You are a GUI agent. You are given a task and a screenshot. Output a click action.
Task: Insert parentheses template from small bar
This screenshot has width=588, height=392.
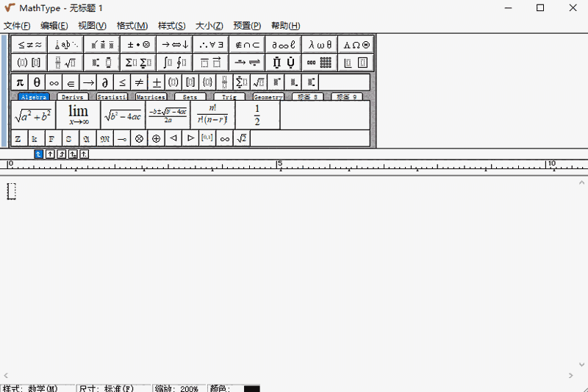[x=173, y=82]
